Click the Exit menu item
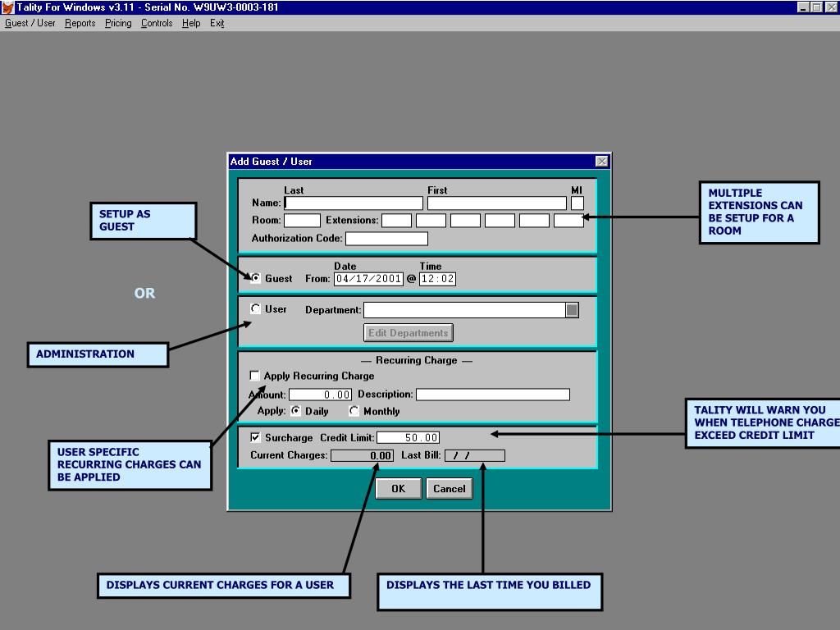The width and height of the screenshot is (840, 630). pyautogui.click(x=217, y=23)
